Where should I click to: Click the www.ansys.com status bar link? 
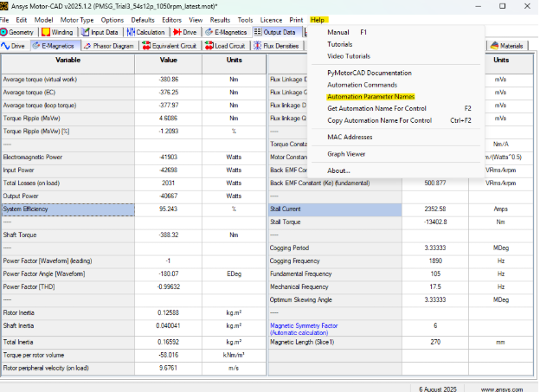click(x=500, y=389)
